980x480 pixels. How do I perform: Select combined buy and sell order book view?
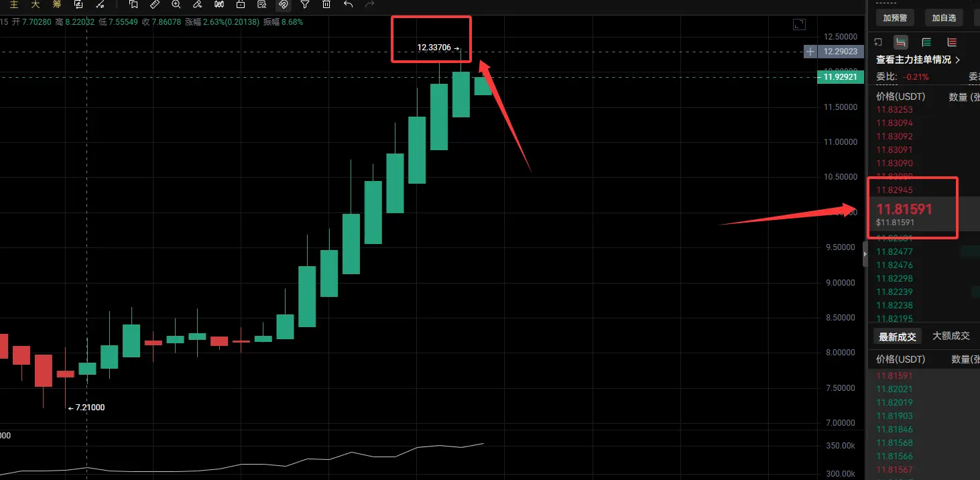pyautogui.click(x=901, y=42)
